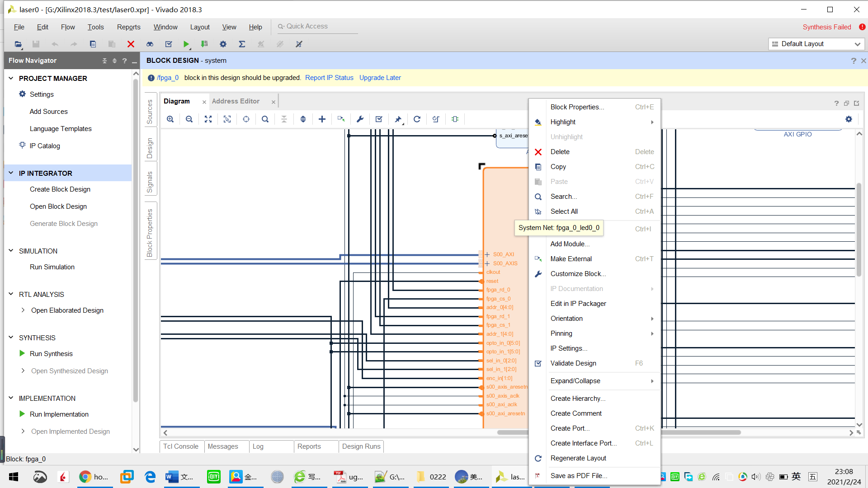868x488 pixels.
Task: Click the Upgrade Later link
Action: click(380, 78)
